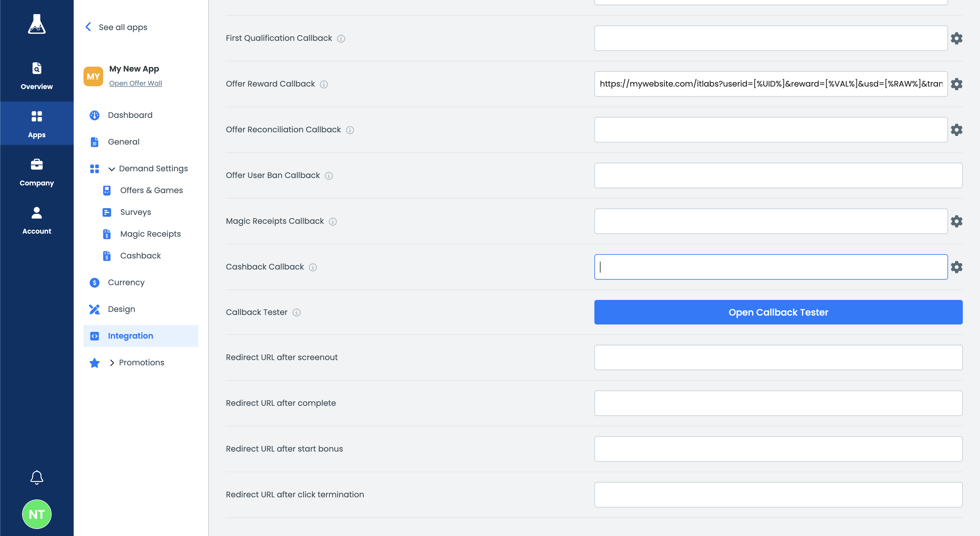Expand Promotions chevron
This screenshot has height=536, width=980.
(112, 363)
